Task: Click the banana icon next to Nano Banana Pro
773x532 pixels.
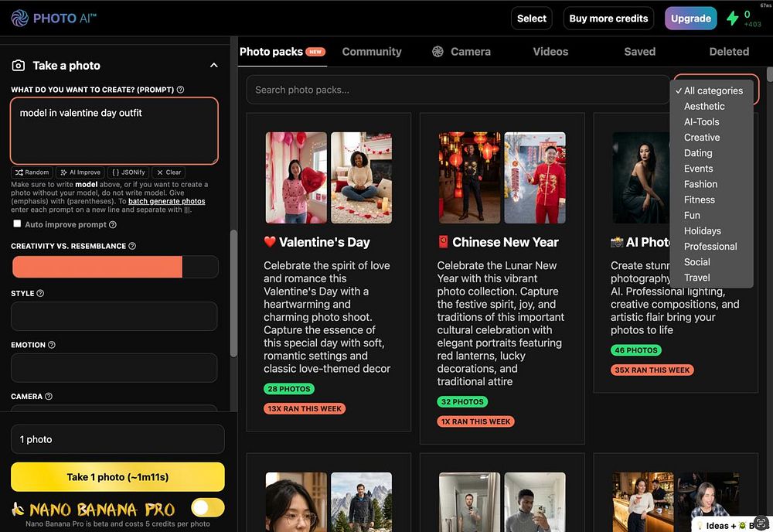Action: (x=18, y=508)
